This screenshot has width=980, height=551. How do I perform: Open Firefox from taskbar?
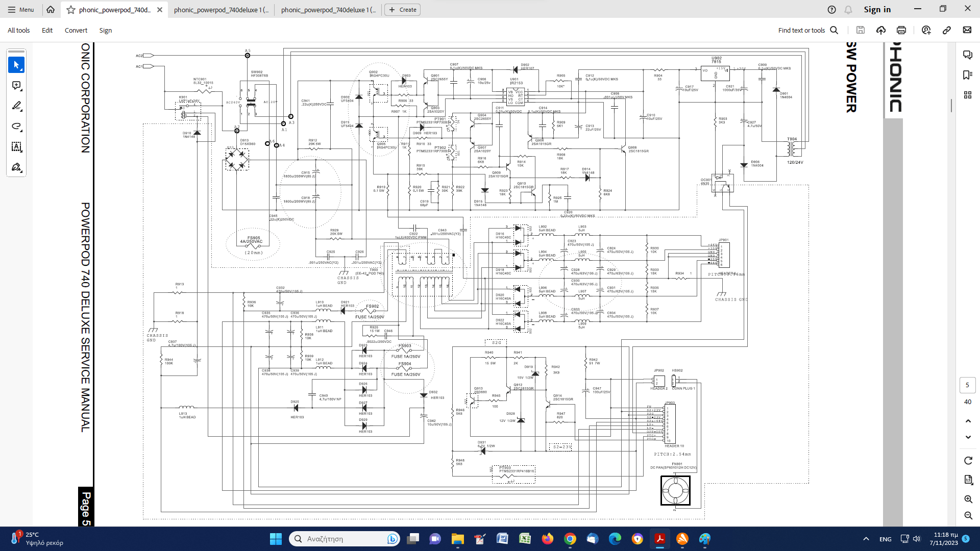(548, 539)
